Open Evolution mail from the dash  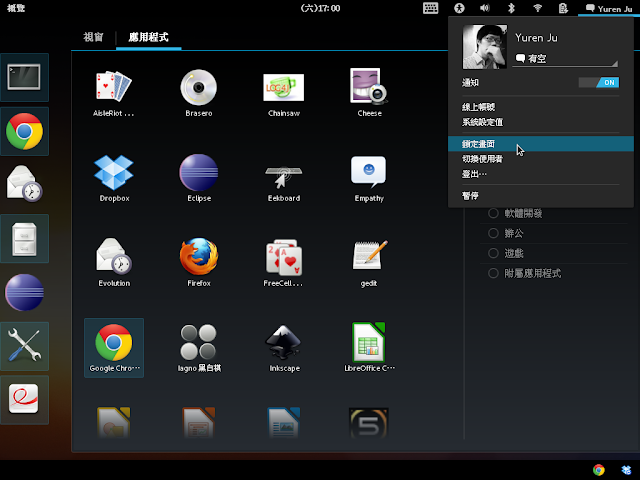coord(24,184)
